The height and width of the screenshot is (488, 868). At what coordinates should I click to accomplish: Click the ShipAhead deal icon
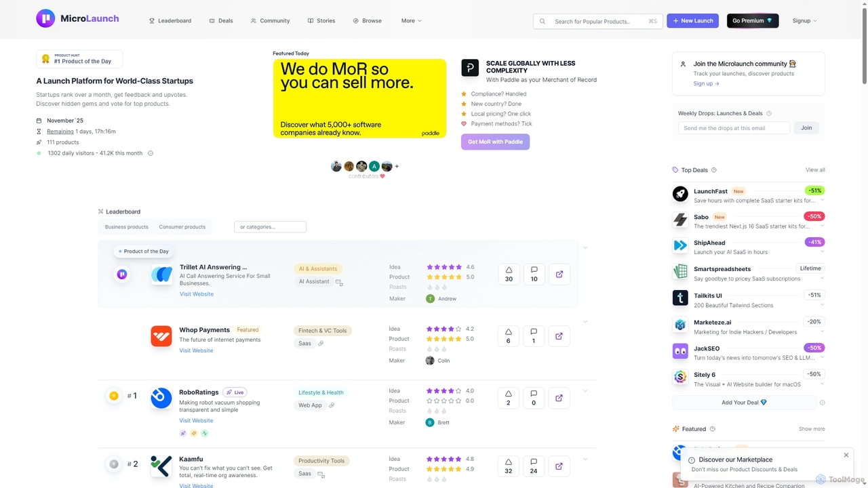pos(680,246)
